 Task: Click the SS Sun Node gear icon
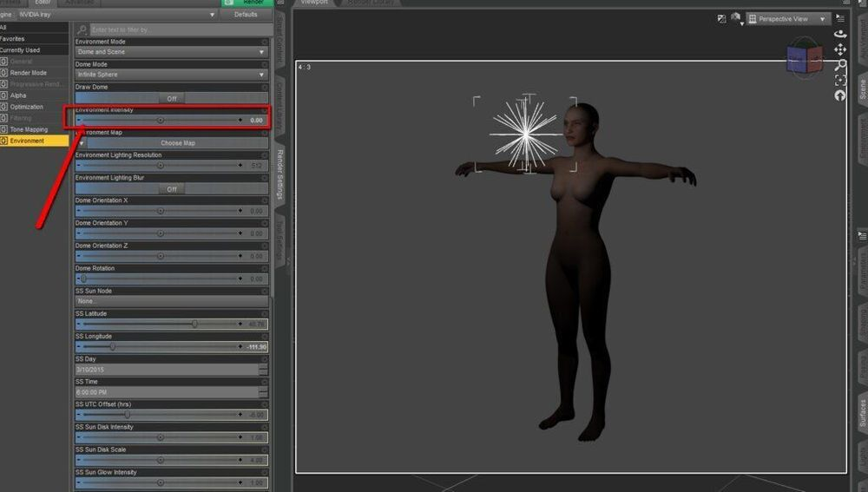[265, 291]
